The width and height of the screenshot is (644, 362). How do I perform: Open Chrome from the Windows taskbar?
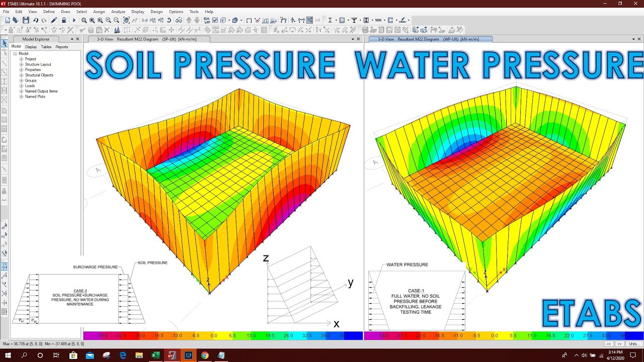[x=205, y=355]
